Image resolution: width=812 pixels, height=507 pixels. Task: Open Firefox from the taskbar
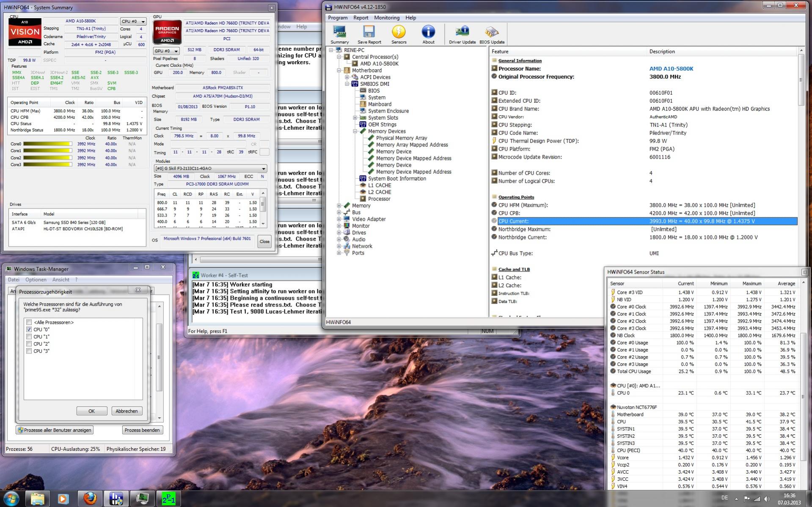tap(90, 499)
